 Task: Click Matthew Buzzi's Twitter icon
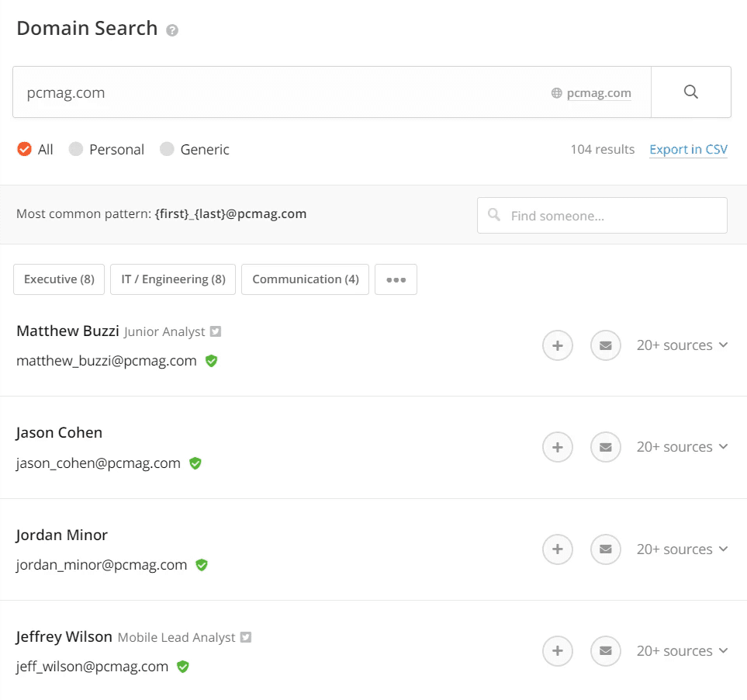(214, 331)
